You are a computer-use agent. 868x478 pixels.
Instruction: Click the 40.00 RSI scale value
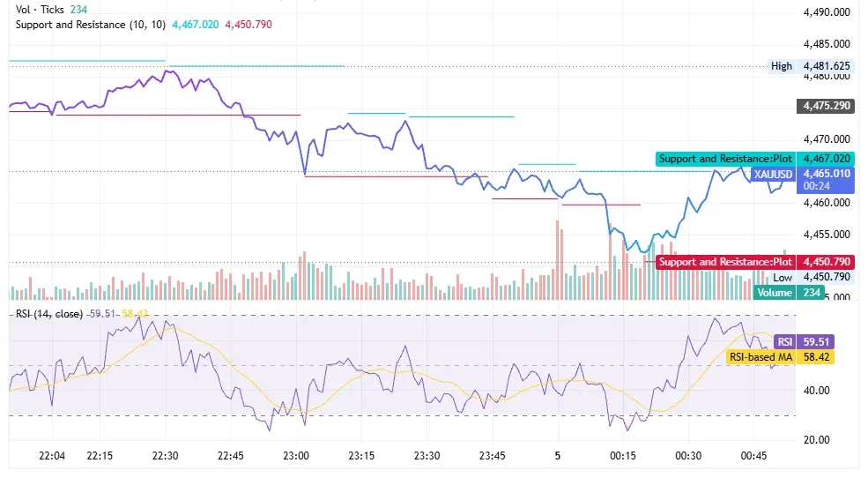pyautogui.click(x=817, y=391)
